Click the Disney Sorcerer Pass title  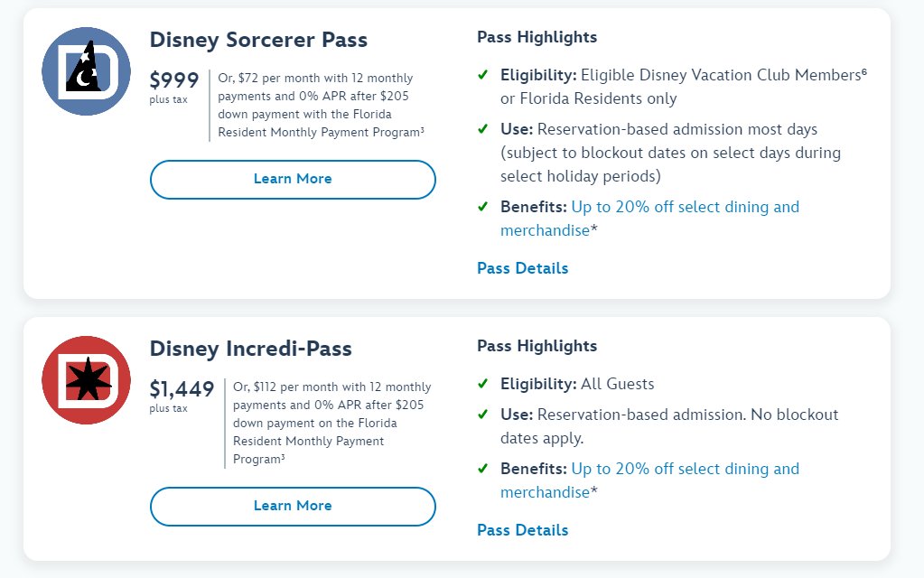(x=258, y=40)
